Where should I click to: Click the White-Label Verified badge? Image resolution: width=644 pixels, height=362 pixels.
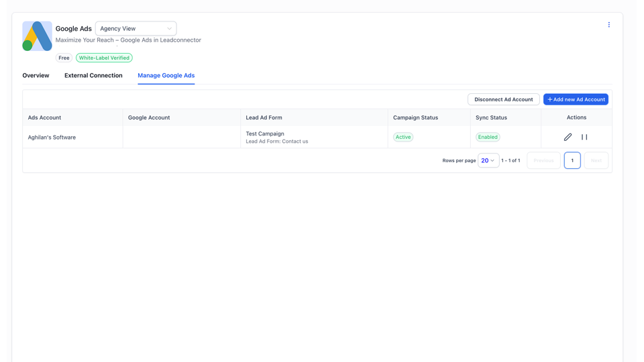click(x=104, y=58)
